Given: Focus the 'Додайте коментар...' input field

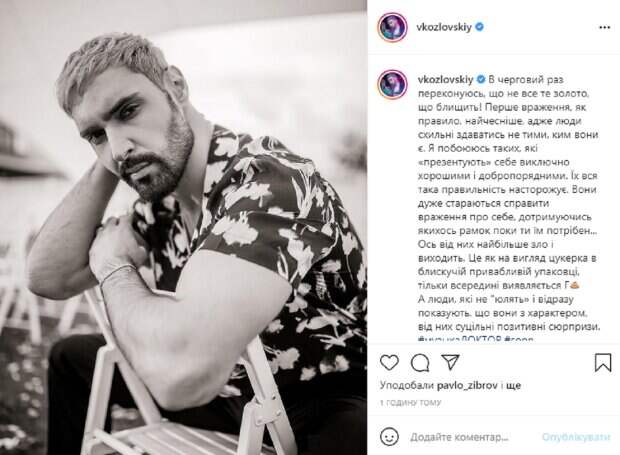Looking at the screenshot, I should pos(459,437).
